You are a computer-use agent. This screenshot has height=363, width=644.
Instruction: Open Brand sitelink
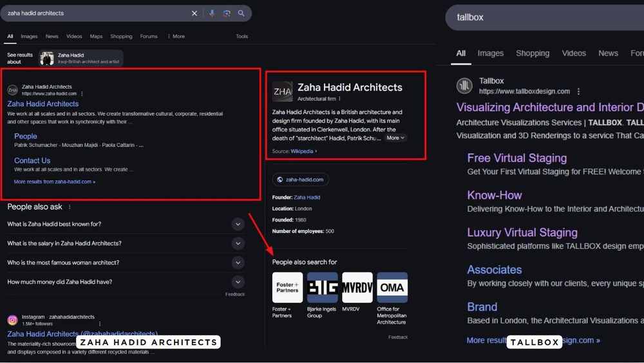pyautogui.click(x=482, y=307)
